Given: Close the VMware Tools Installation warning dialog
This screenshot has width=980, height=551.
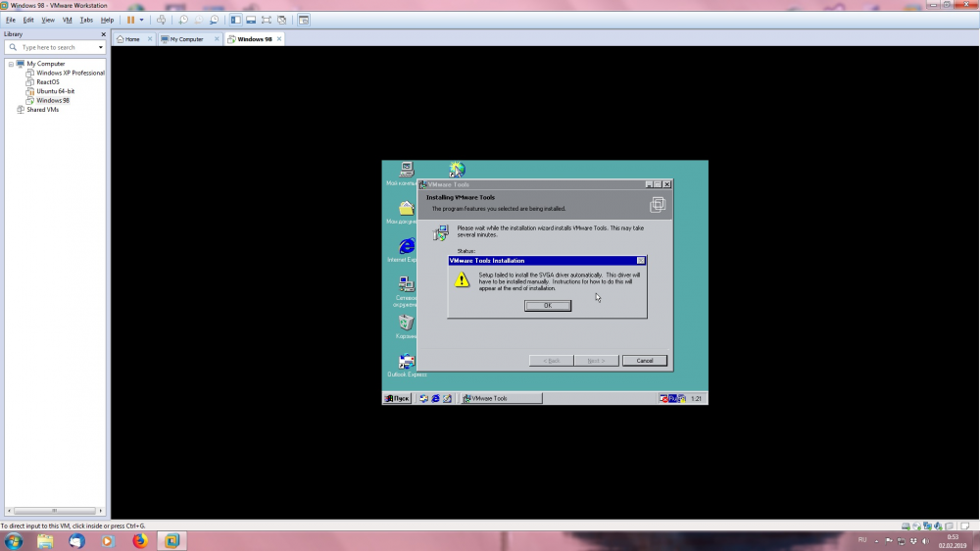Looking at the screenshot, I should point(641,261).
